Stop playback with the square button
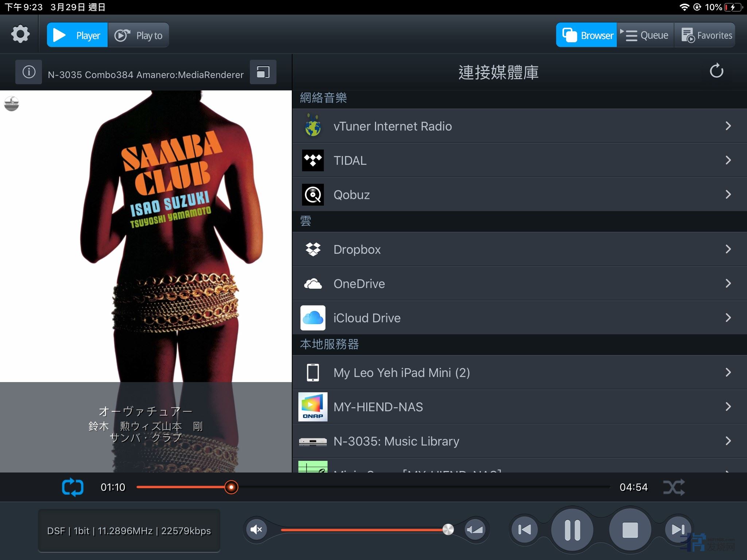Viewport: 747px width, 560px height. click(x=630, y=529)
